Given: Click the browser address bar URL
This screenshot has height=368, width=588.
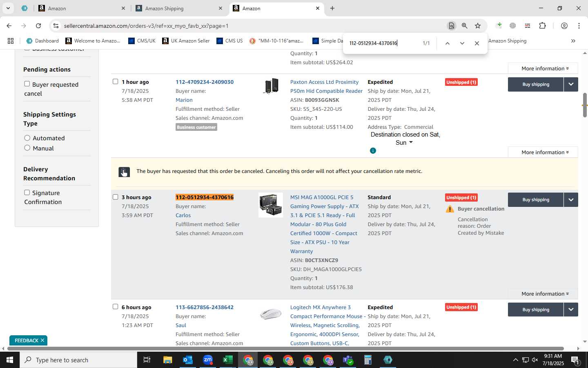Looking at the screenshot, I should pyautogui.click(x=146, y=26).
